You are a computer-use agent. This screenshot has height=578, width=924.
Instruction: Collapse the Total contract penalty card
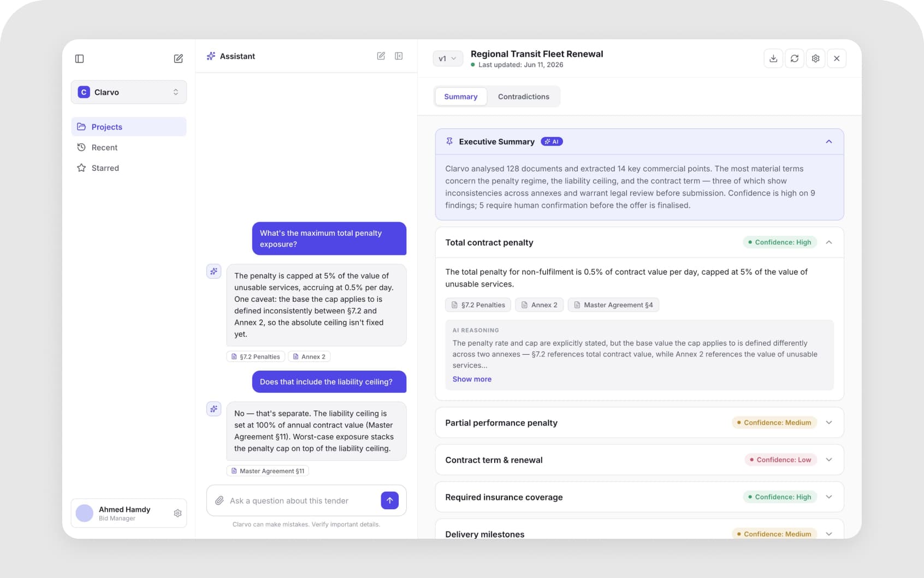pos(829,242)
